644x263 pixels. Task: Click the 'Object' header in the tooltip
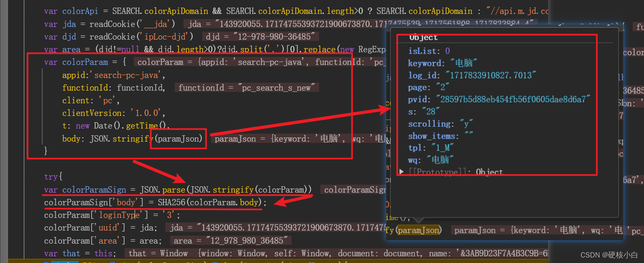(x=423, y=38)
